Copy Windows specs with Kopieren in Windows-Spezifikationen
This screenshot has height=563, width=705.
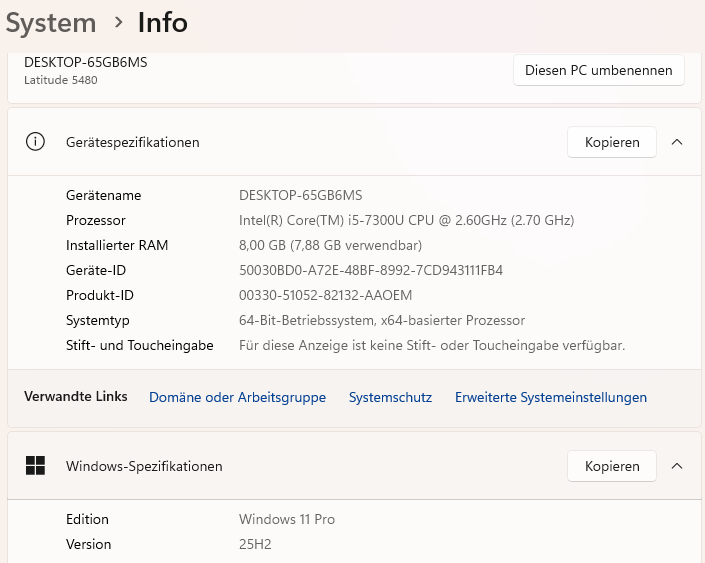pyautogui.click(x=611, y=466)
